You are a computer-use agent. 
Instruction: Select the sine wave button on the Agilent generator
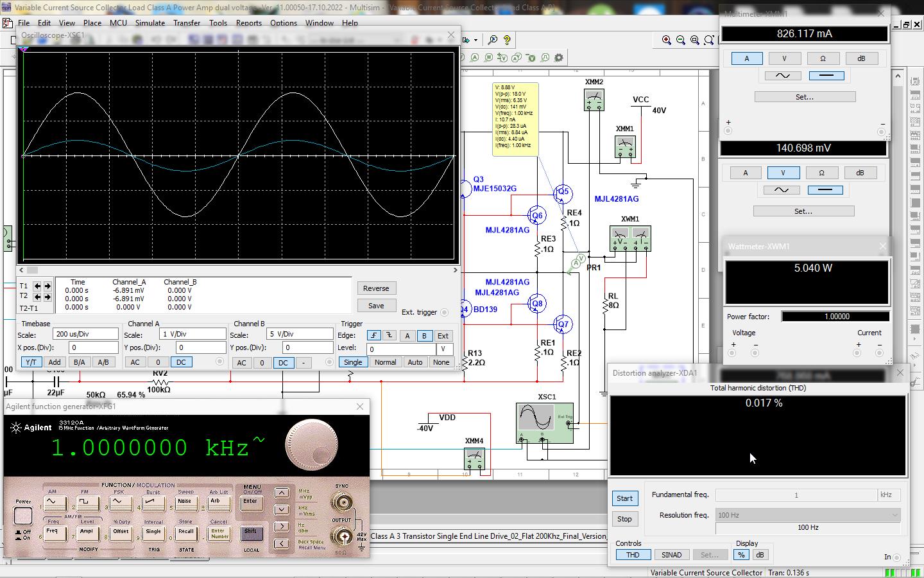coord(55,503)
